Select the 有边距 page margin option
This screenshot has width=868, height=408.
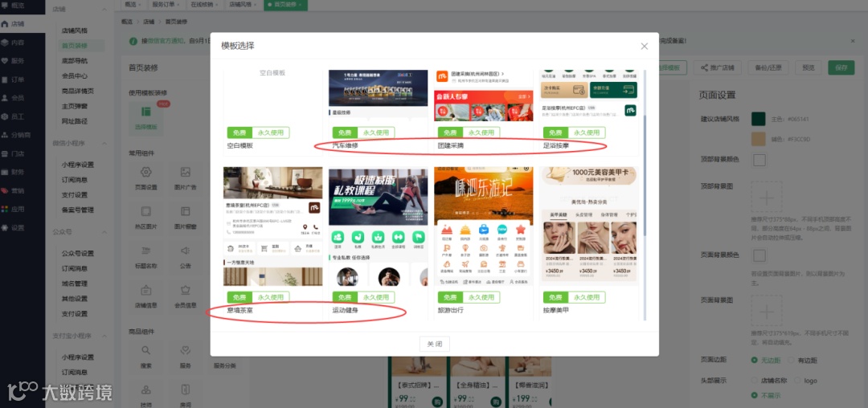pos(801,361)
